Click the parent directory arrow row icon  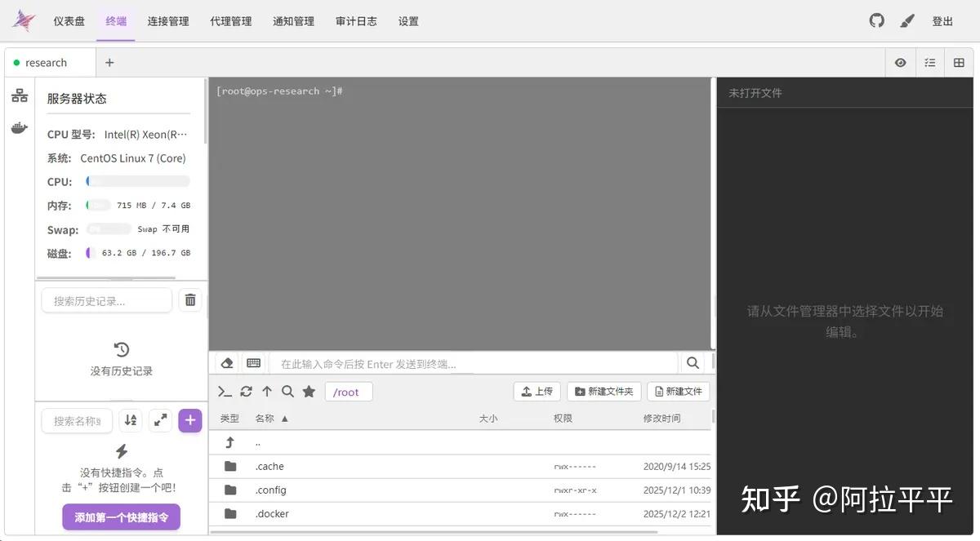click(x=230, y=442)
